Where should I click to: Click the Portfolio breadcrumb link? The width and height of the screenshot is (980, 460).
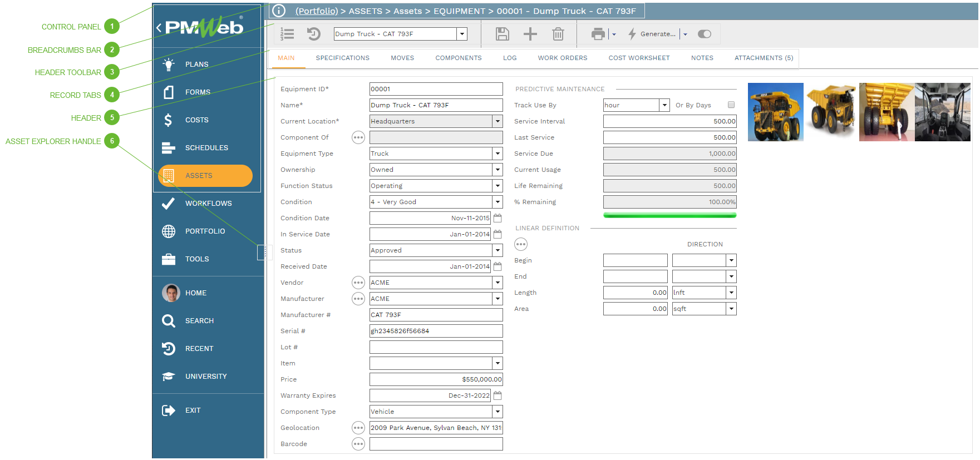[x=316, y=11]
